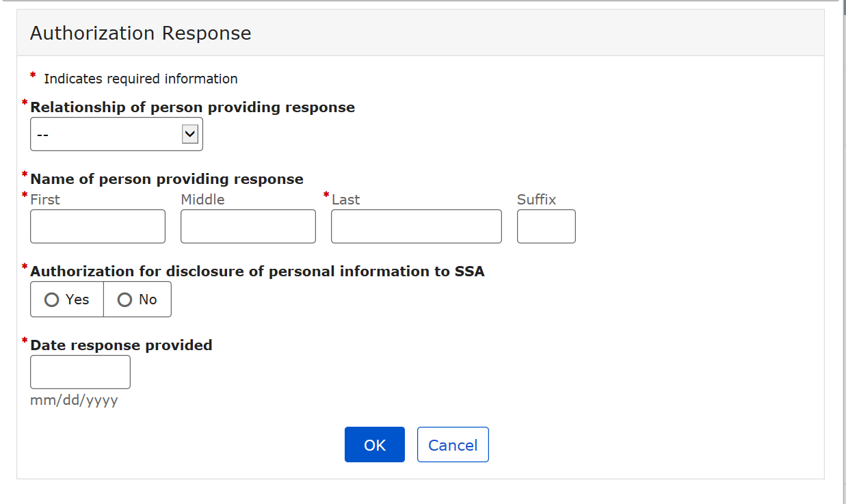Image resolution: width=846 pixels, height=504 pixels.
Task: Click the 'Middle' field label
Action: click(202, 200)
